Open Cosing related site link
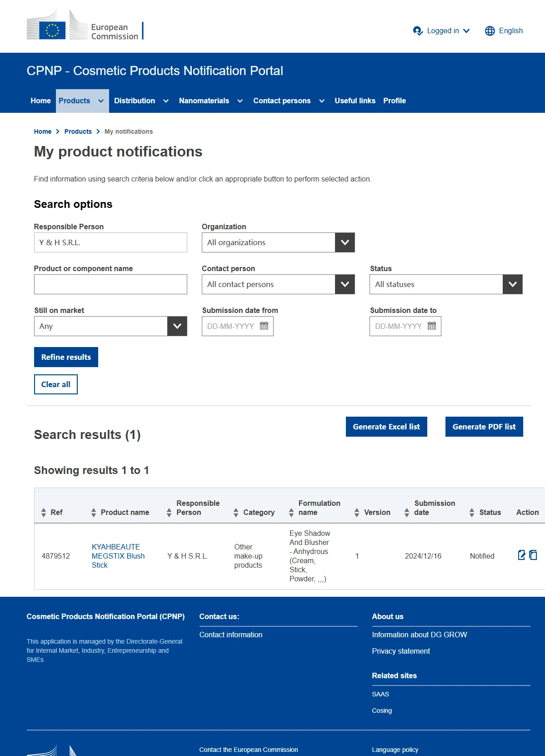545x756 pixels. [382, 711]
